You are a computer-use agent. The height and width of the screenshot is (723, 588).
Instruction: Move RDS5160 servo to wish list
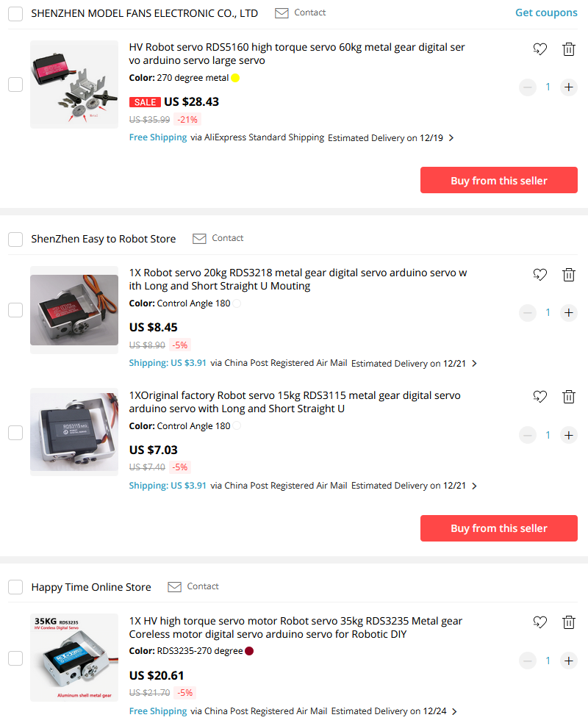point(540,49)
